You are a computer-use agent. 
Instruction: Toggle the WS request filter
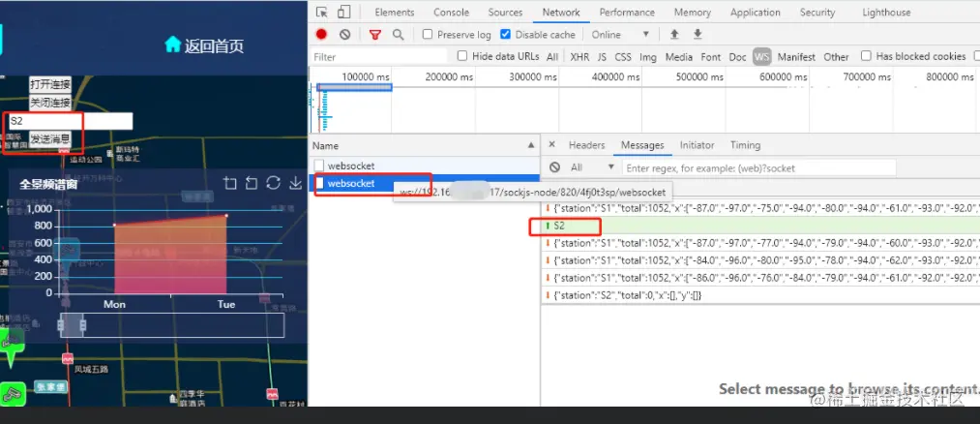[761, 57]
